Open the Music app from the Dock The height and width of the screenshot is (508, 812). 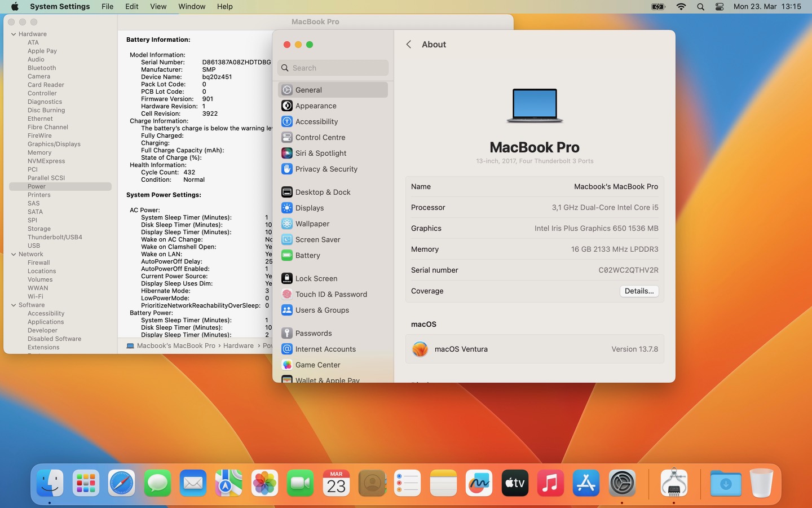coord(550,483)
